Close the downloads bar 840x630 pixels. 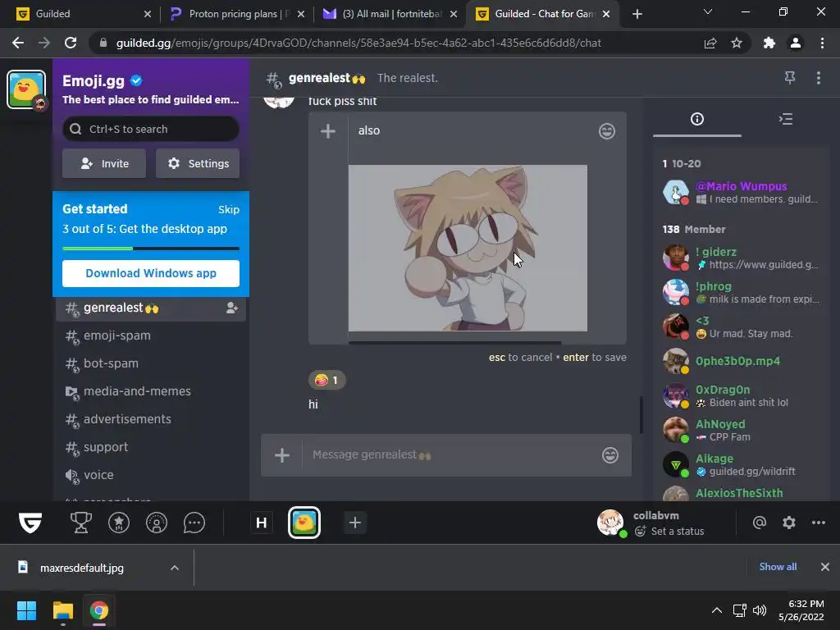tap(825, 567)
